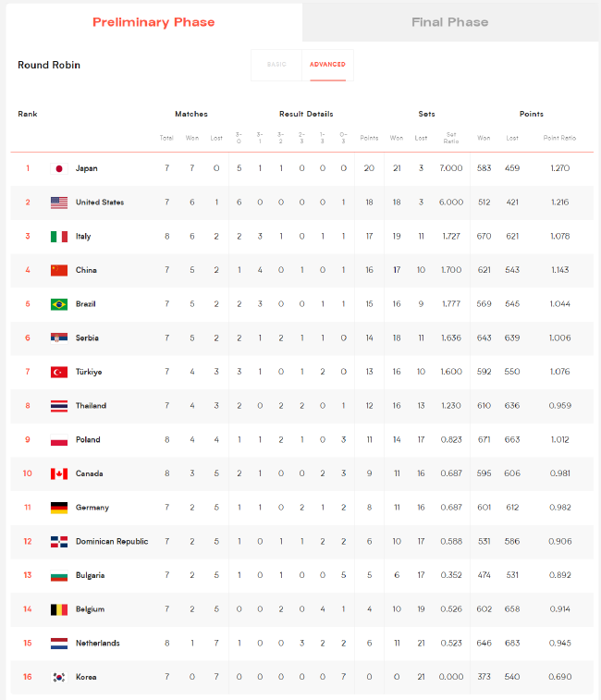Select the Advanced view toggle
This screenshot has height=700, width=601.
[x=327, y=65]
